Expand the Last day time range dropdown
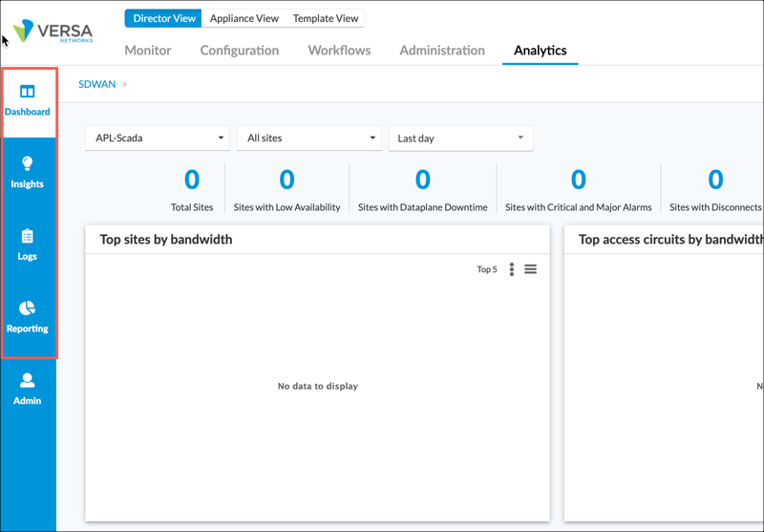Viewport: 764px width, 532px height. pos(460,138)
